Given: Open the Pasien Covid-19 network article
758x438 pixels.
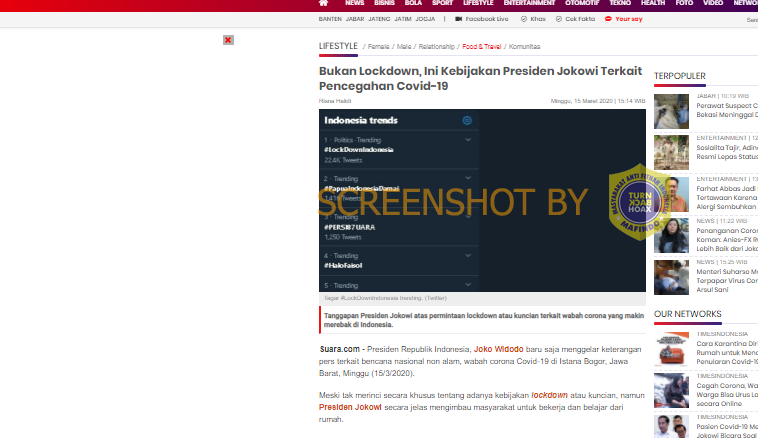Looking at the screenshot, I should [x=727, y=430].
